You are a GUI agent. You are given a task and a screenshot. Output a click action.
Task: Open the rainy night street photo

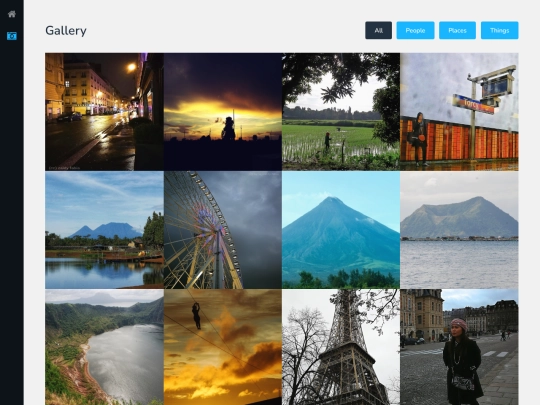pos(104,112)
